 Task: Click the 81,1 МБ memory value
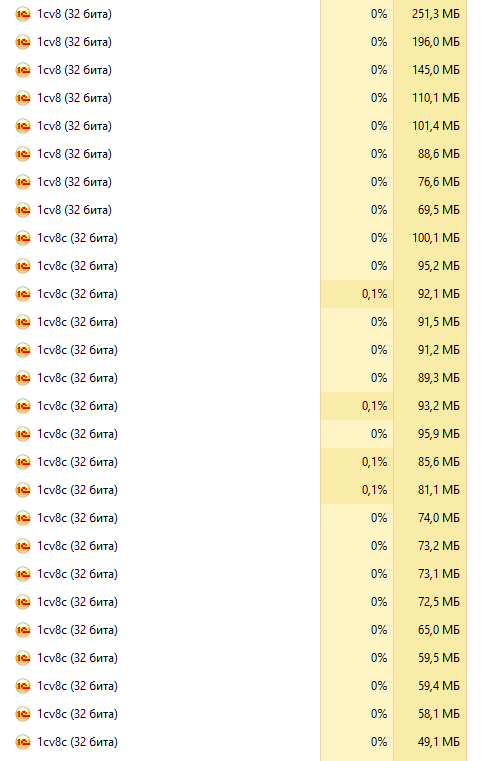(439, 490)
